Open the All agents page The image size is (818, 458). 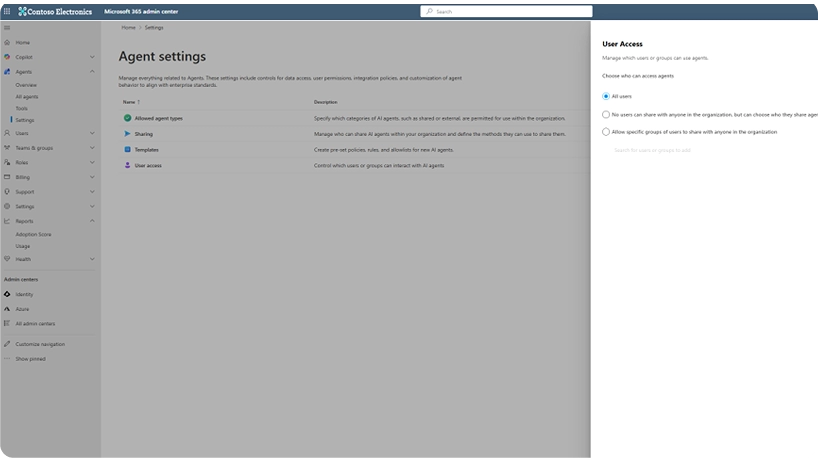[27, 97]
